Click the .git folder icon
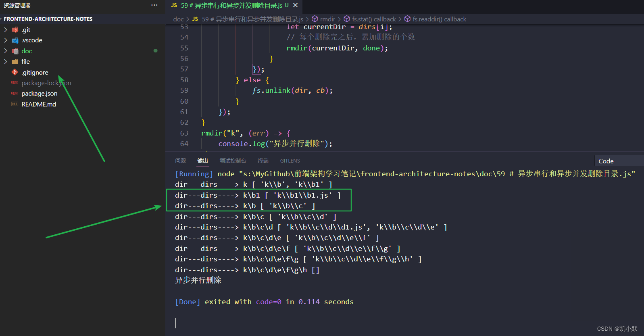This screenshot has height=336, width=644. (x=15, y=30)
